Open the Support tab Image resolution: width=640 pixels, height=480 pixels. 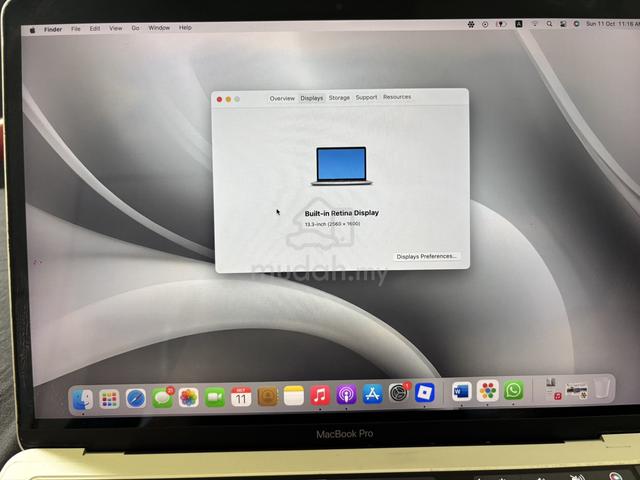[x=366, y=97]
